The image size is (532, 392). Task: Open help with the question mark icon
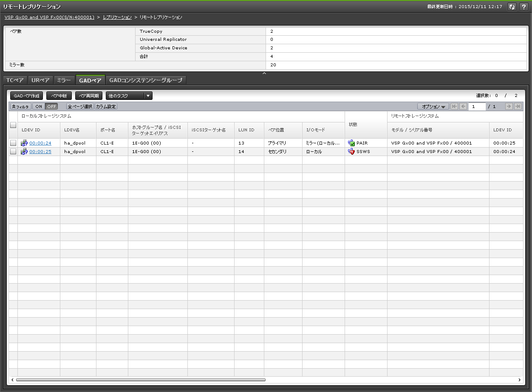(x=523, y=7)
